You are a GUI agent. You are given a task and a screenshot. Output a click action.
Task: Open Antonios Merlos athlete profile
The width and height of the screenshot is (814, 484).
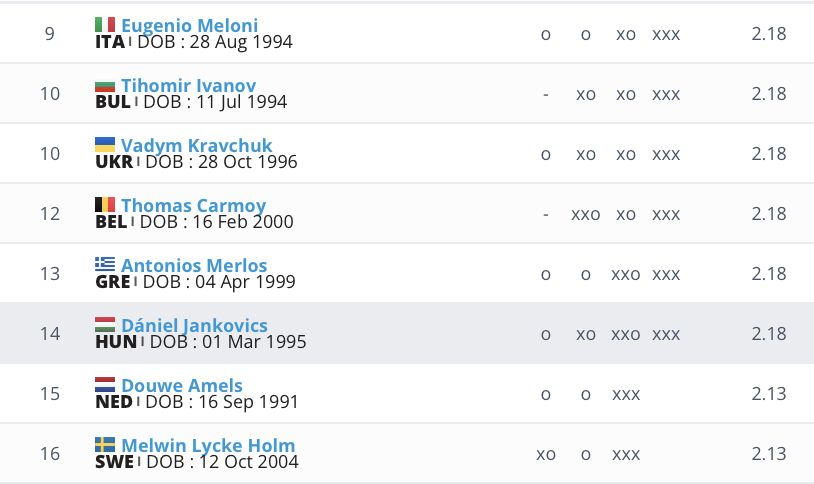tap(194, 266)
